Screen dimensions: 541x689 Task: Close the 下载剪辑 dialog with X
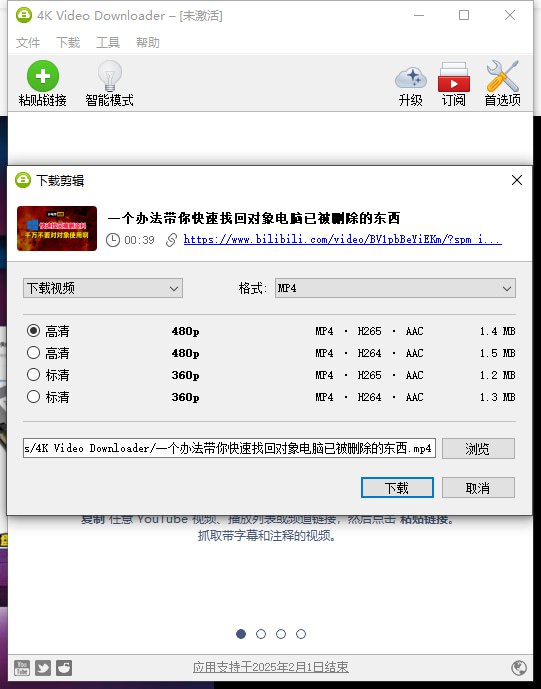pos(517,180)
